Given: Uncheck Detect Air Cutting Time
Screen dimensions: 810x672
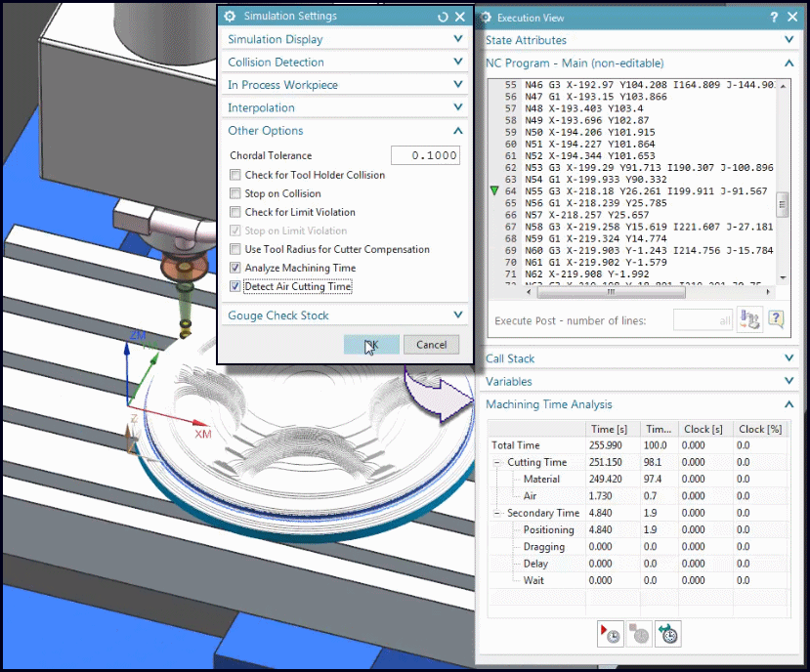Looking at the screenshot, I should (x=235, y=286).
